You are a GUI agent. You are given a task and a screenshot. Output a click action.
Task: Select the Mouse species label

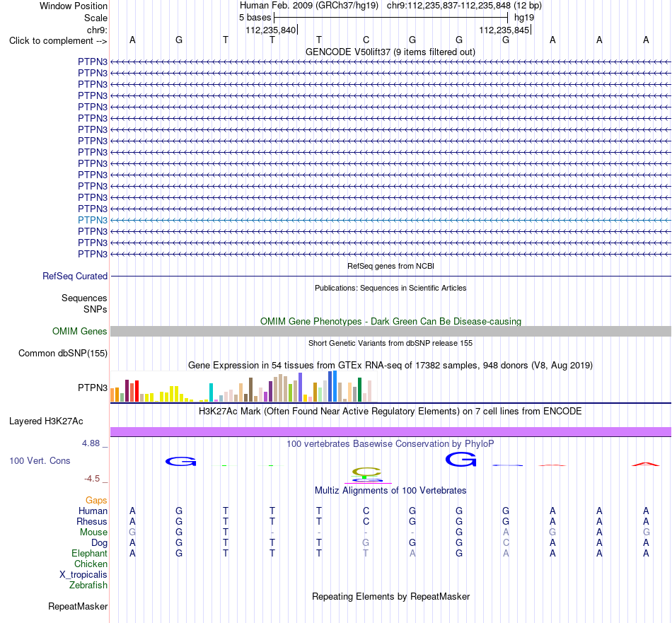pyautogui.click(x=93, y=532)
